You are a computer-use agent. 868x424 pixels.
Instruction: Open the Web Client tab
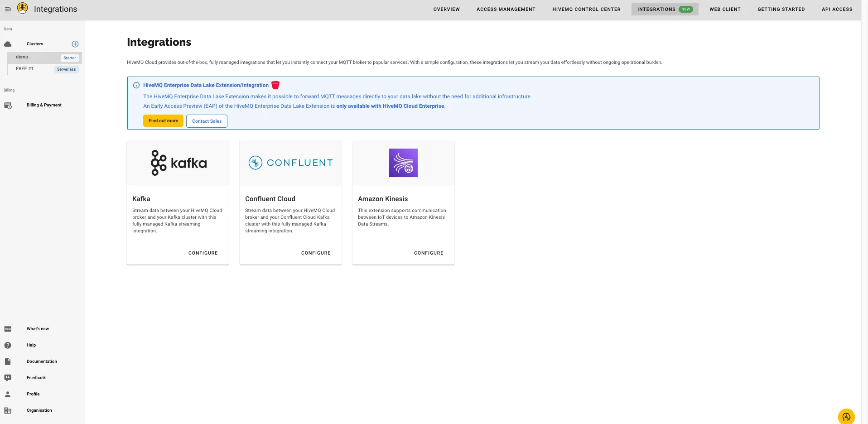coord(725,9)
